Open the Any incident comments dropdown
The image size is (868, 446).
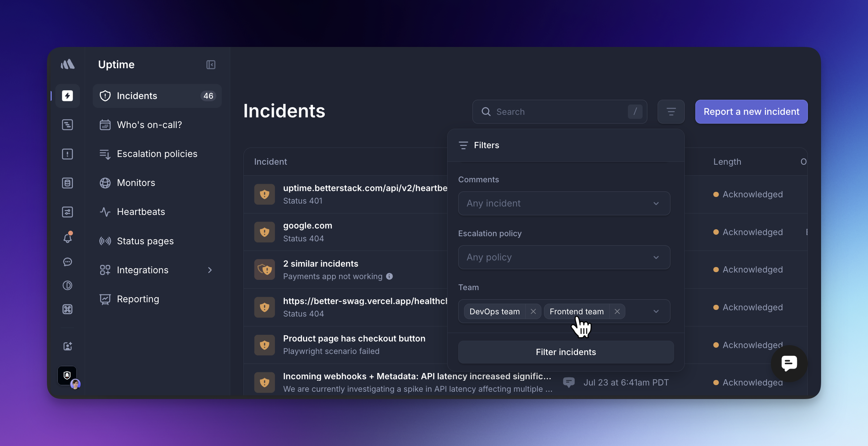(564, 203)
